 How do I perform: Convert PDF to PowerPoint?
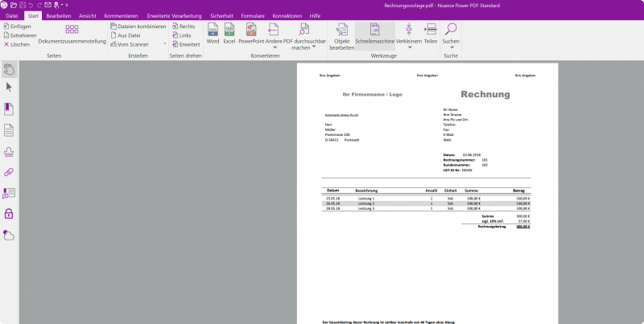click(x=251, y=34)
